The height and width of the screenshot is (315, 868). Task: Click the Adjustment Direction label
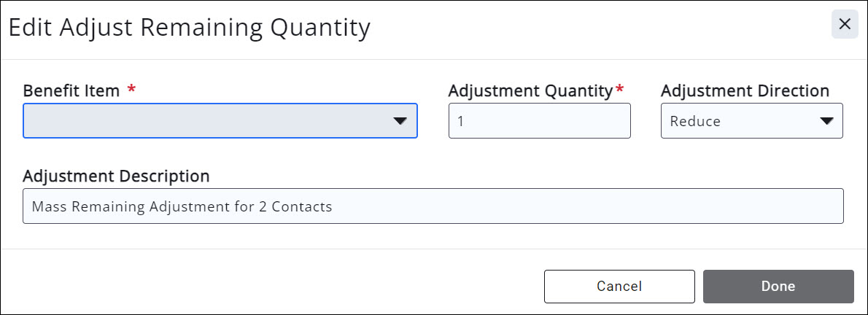coord(745,91)
